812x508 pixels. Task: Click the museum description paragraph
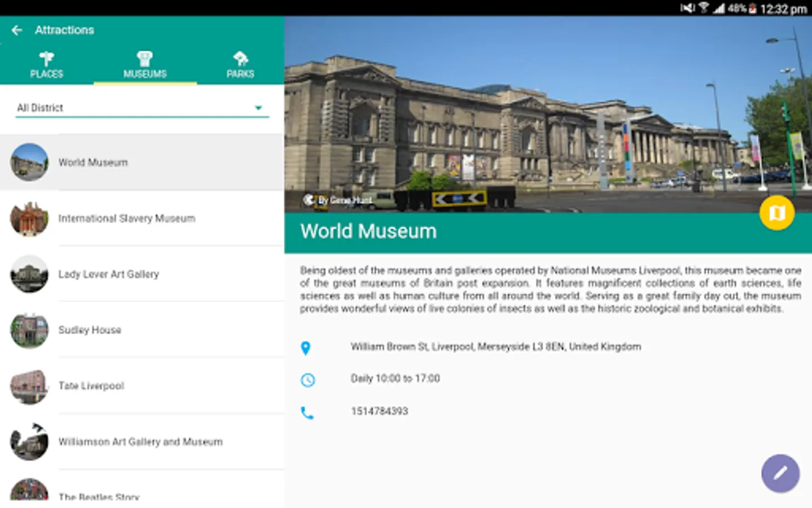550,290
